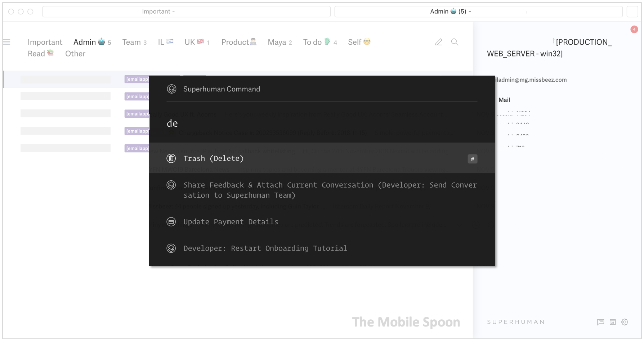Click the trash icon beside Trash (Delete)
This screenshot has height=342, width=644.
[x=171, y=158]
